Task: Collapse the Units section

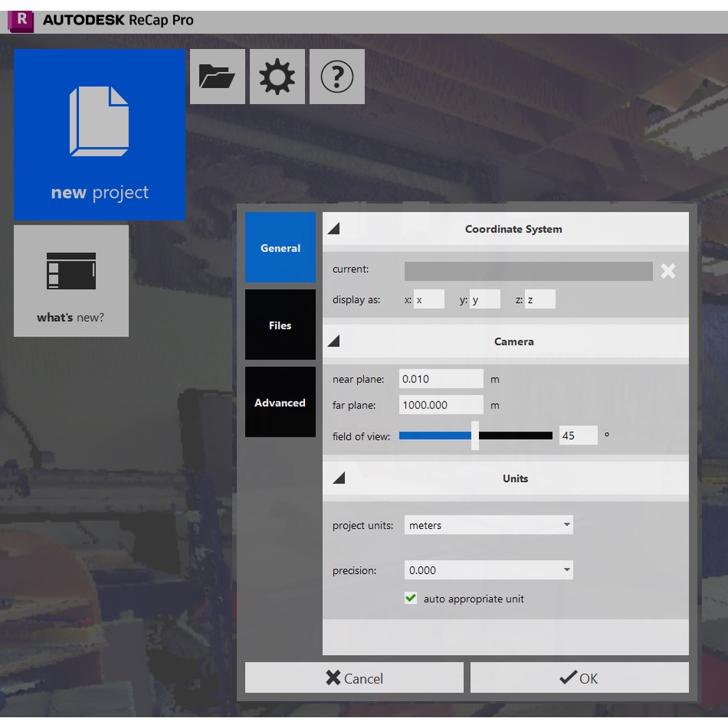Action: pos(338,478)
